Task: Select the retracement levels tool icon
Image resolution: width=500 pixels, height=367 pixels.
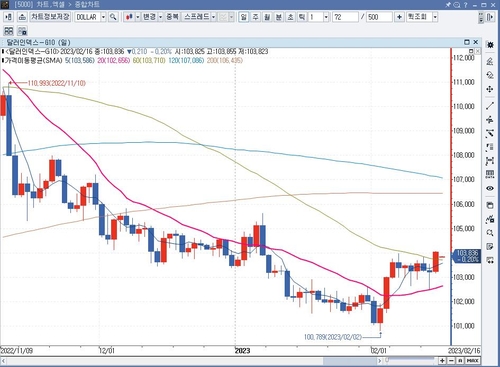Action: 490,147
